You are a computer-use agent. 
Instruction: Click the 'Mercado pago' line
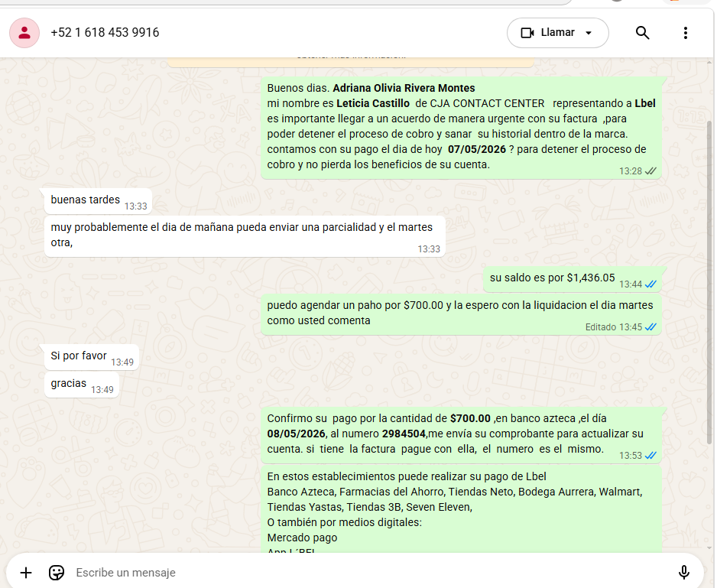[302, 538]
